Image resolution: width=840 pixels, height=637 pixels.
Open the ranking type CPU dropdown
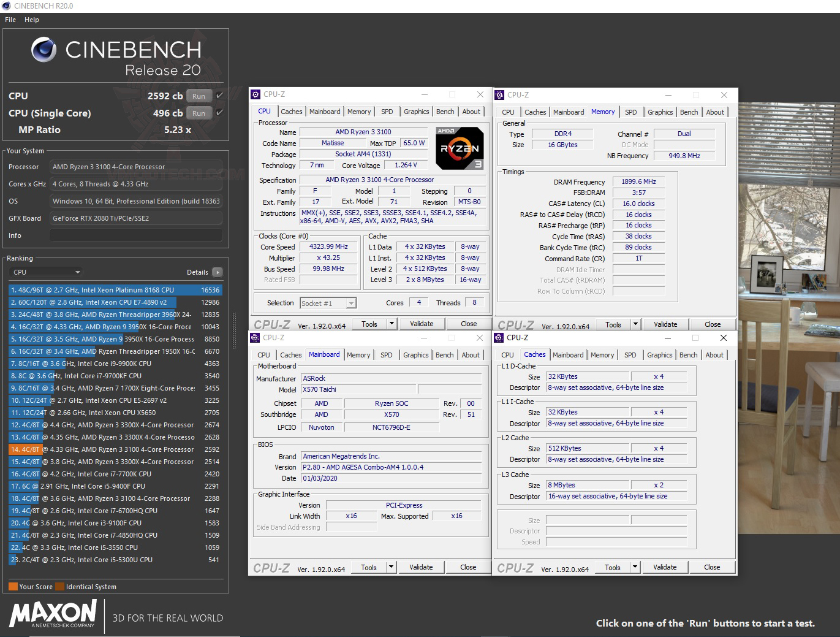click(x=47, y=272)
